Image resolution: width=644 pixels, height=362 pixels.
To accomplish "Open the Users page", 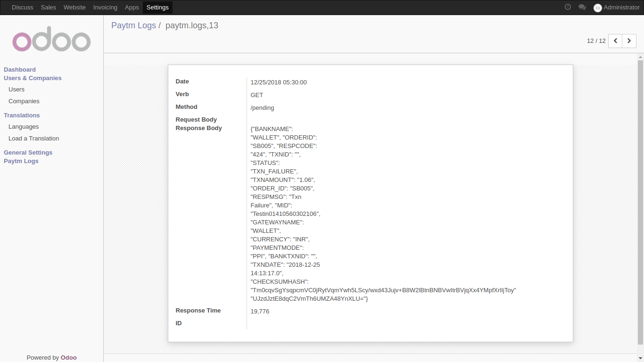I will click(x=16, y=89).
